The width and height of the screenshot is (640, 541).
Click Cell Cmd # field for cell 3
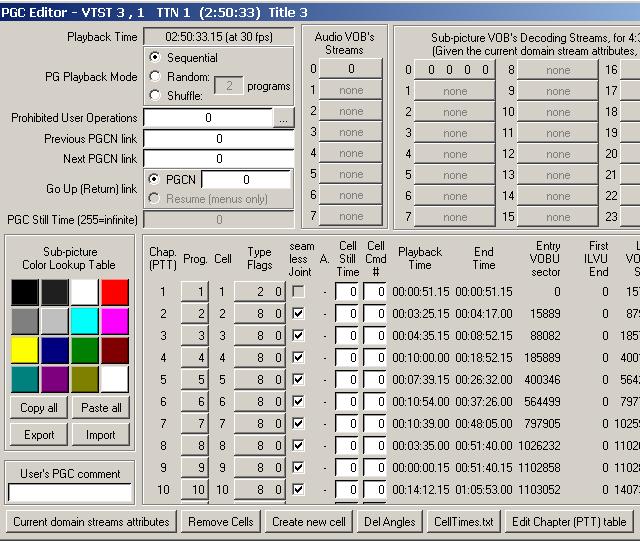coord(375,336)
